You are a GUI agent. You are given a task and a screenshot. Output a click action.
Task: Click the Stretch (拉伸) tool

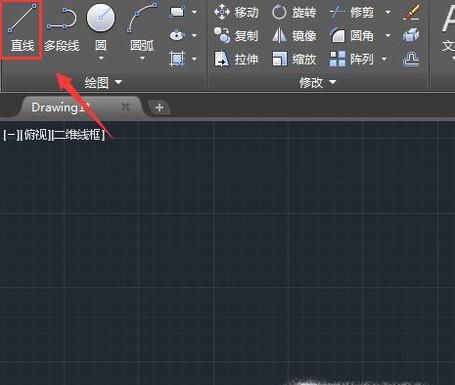(236, 59)
